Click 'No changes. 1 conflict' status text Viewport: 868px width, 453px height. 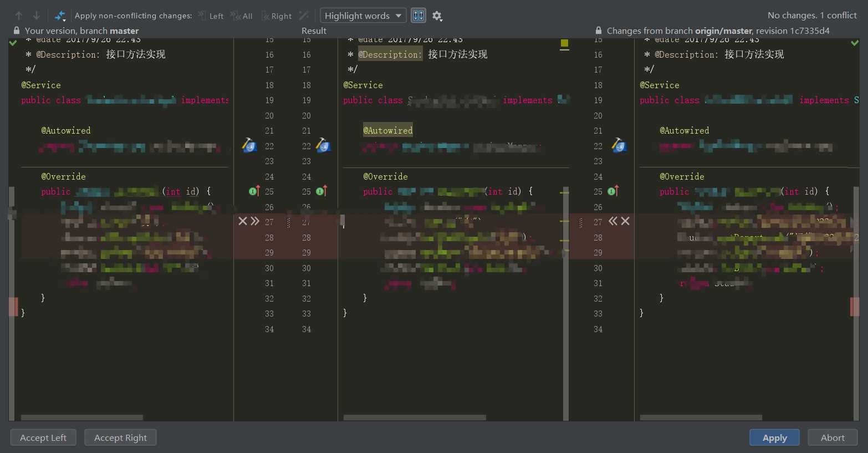812,16
